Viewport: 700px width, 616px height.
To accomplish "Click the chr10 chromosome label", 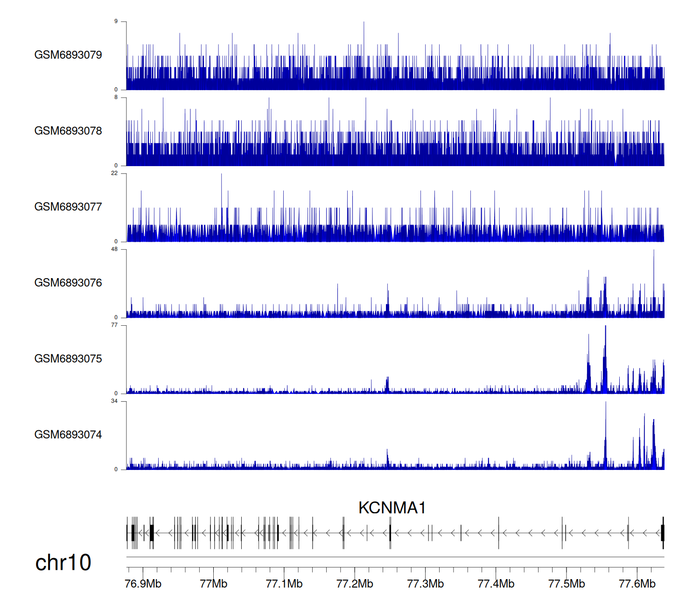I will pyautogui.click(x=63, y=563).
